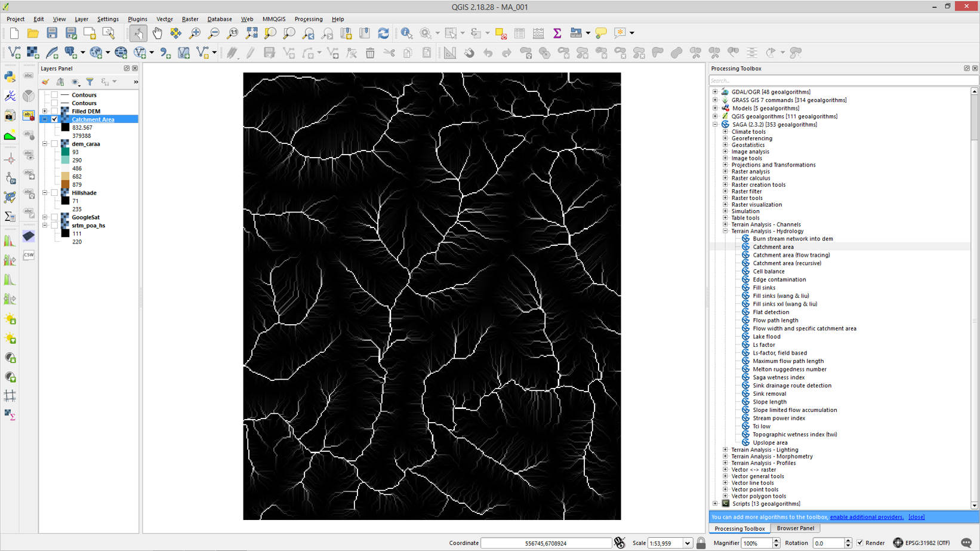
Task: Expand the Filled DEM layer node
Action: [x=45, y=111]
